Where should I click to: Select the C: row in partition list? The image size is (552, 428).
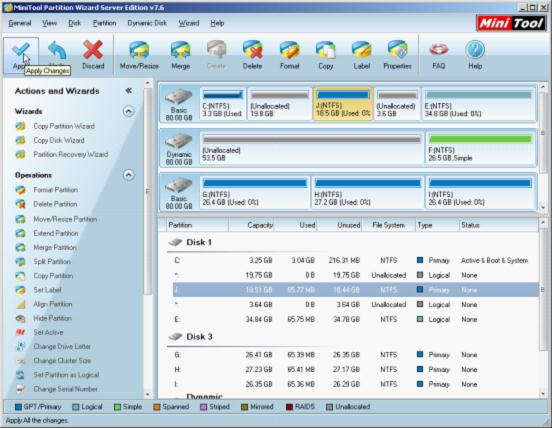(x=355, y=260)
